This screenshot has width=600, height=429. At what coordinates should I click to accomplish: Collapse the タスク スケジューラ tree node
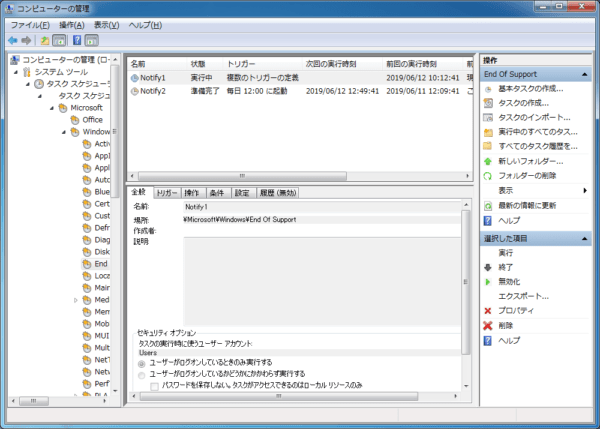28,84
